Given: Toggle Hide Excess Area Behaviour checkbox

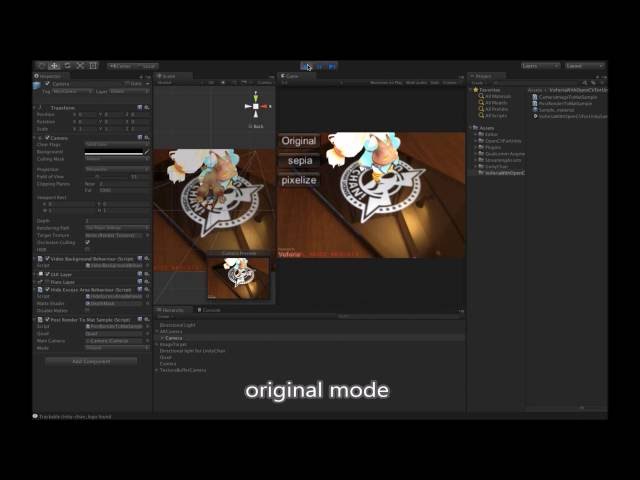Looking at the screenshot, I should point(47,289).
